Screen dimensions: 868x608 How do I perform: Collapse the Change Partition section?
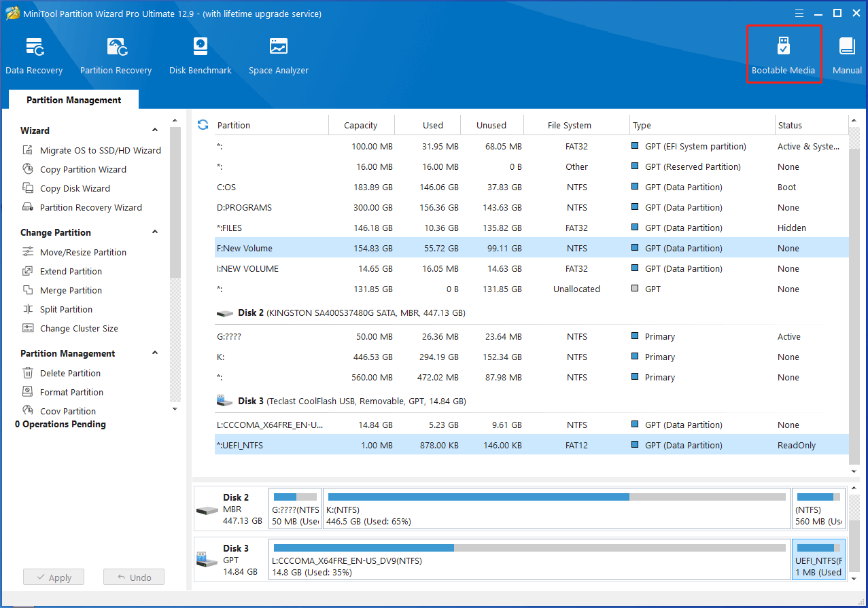[x=155, y=232]
